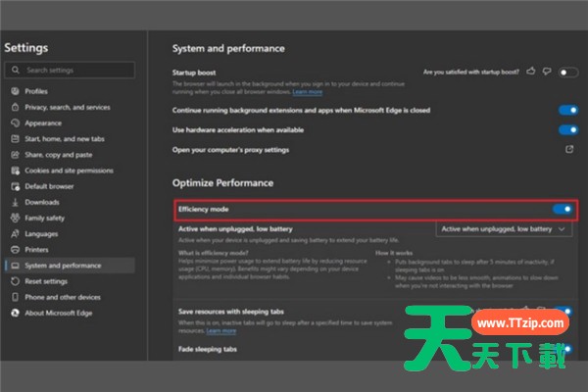Open Languages settings section

(41, 234)
